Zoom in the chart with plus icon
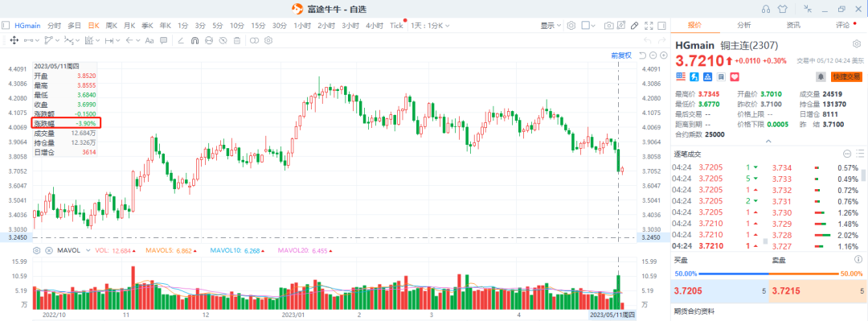The image size is (868, 321). 664,55
